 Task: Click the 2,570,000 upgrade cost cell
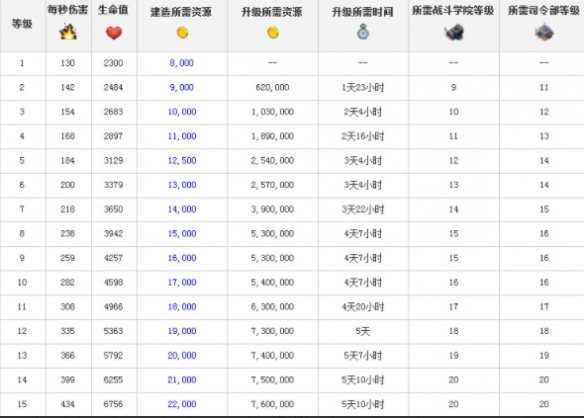272,185
